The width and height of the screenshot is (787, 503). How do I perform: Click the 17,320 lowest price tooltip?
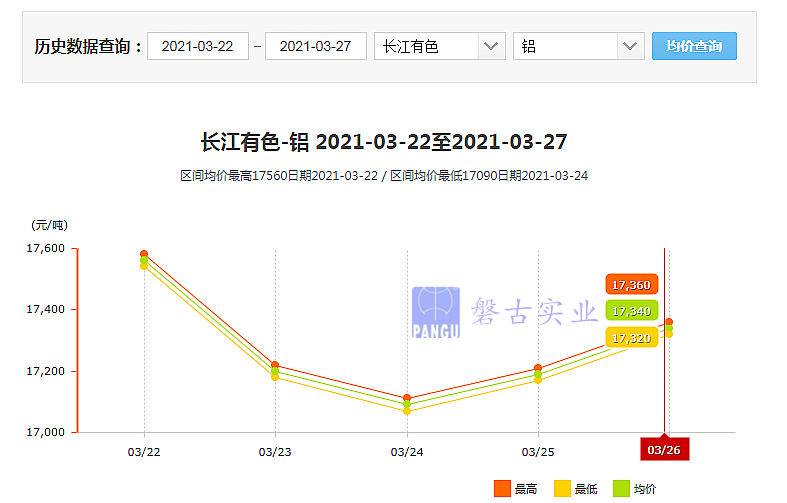(x=631, y=337)
